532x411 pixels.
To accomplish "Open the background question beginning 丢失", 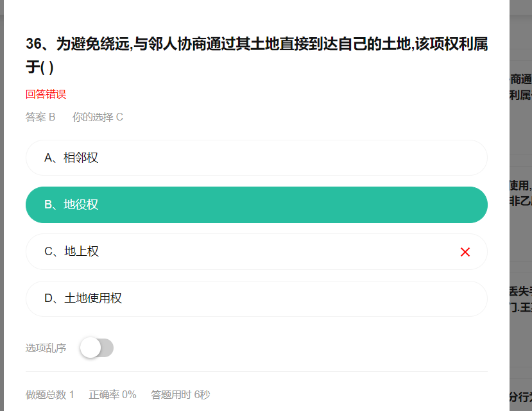I will point(520,299).
